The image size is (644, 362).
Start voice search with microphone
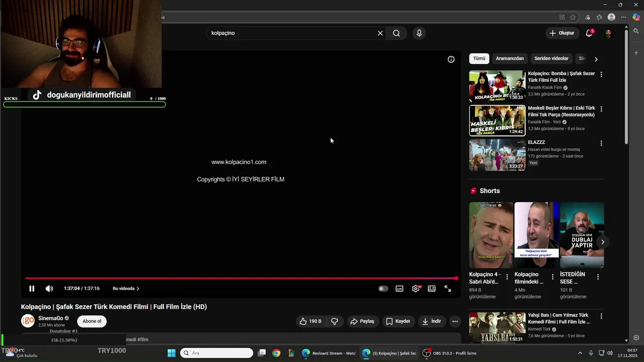click(x=419, y=33)
